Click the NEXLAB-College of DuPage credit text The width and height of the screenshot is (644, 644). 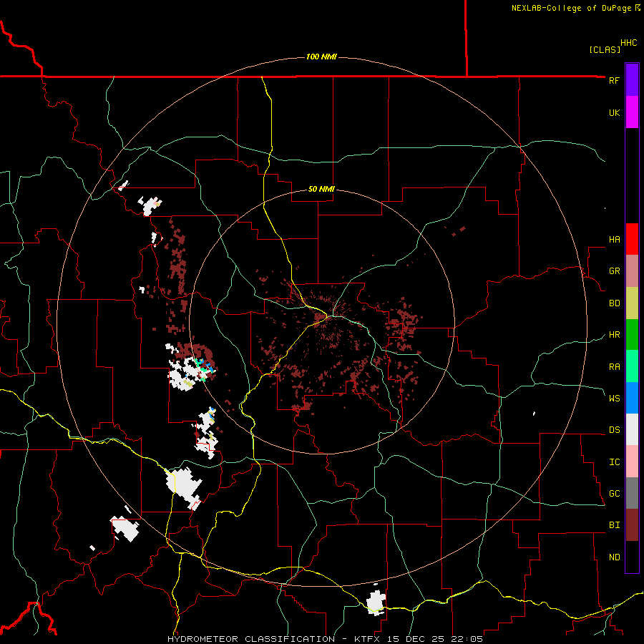(x=571, y=8)
